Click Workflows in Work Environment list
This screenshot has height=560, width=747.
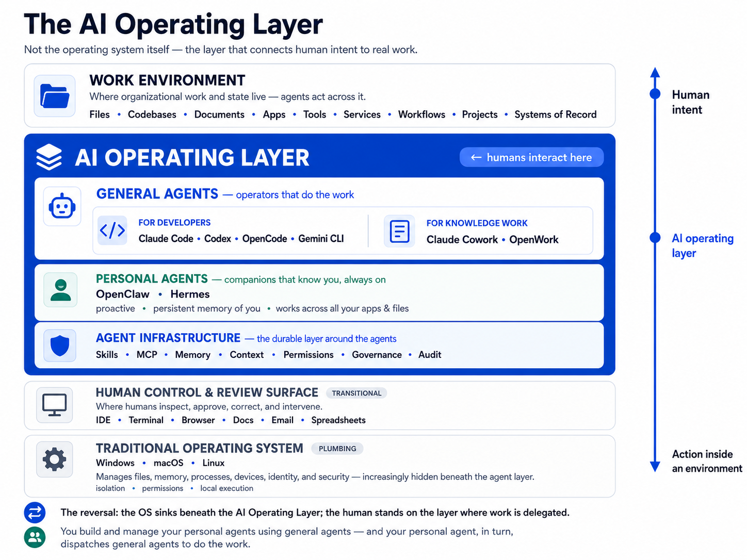pos(421,114)
